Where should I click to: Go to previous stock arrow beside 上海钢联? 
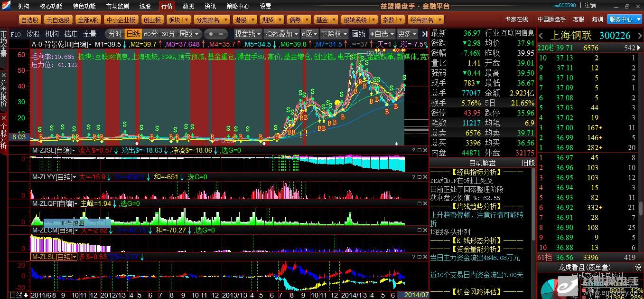click(541, 36)
